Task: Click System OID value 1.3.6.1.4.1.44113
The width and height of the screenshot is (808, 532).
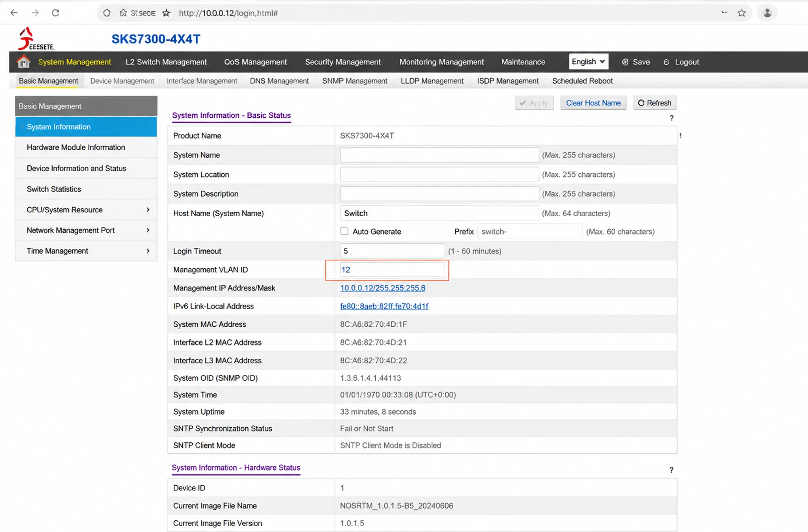Action: coord(370,378)
